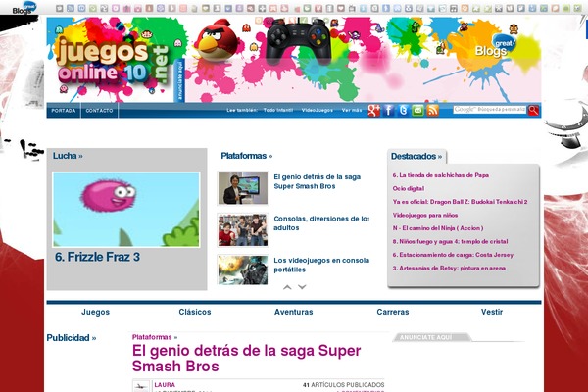This screenshot has height=392, width=588.
Task: Click the 'Publicidad »' heading
Action: coord(72,338)
